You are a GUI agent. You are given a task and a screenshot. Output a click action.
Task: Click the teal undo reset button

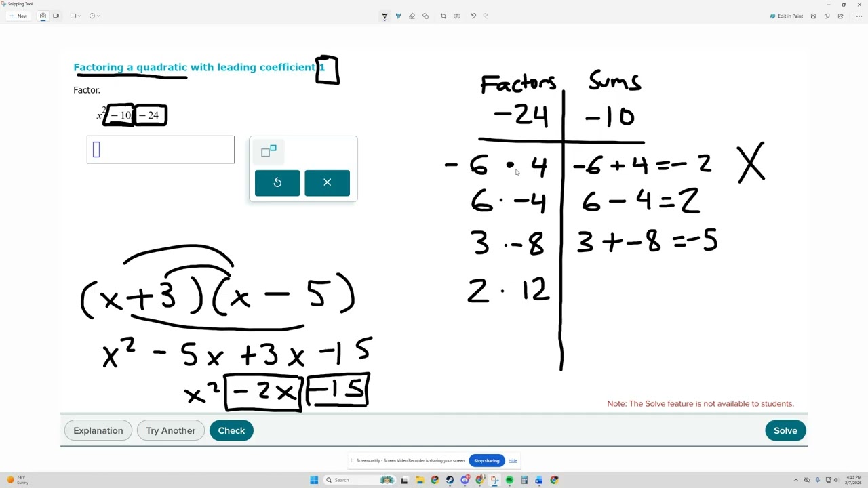pos(277,182)
